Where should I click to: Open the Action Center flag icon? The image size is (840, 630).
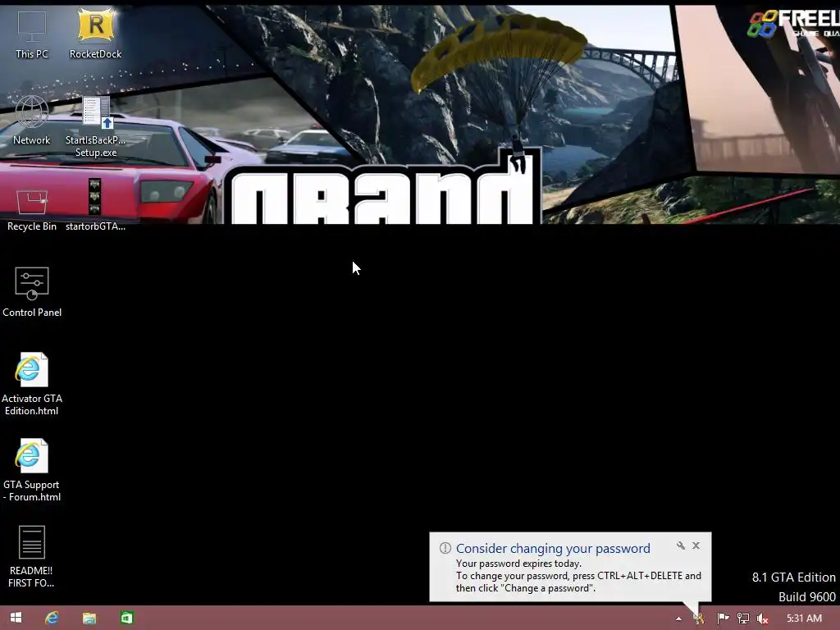pyautogui.click(x=723, y=619)
